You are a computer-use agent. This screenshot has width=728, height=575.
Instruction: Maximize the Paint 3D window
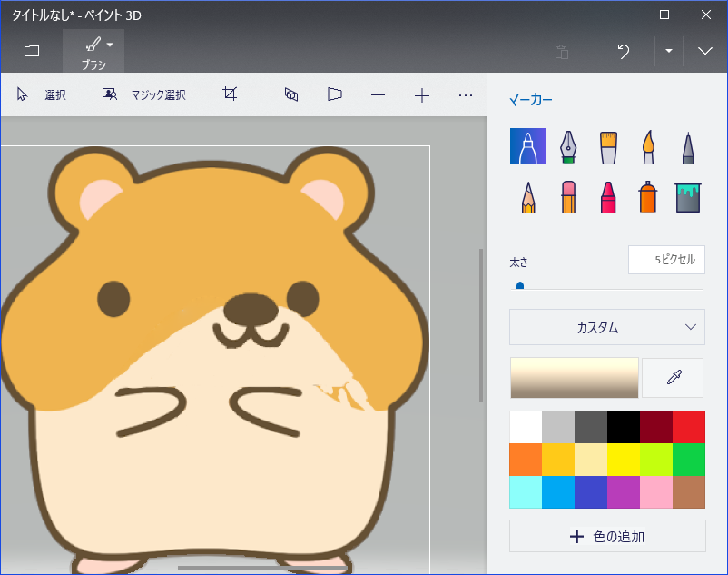click(664, 15)
